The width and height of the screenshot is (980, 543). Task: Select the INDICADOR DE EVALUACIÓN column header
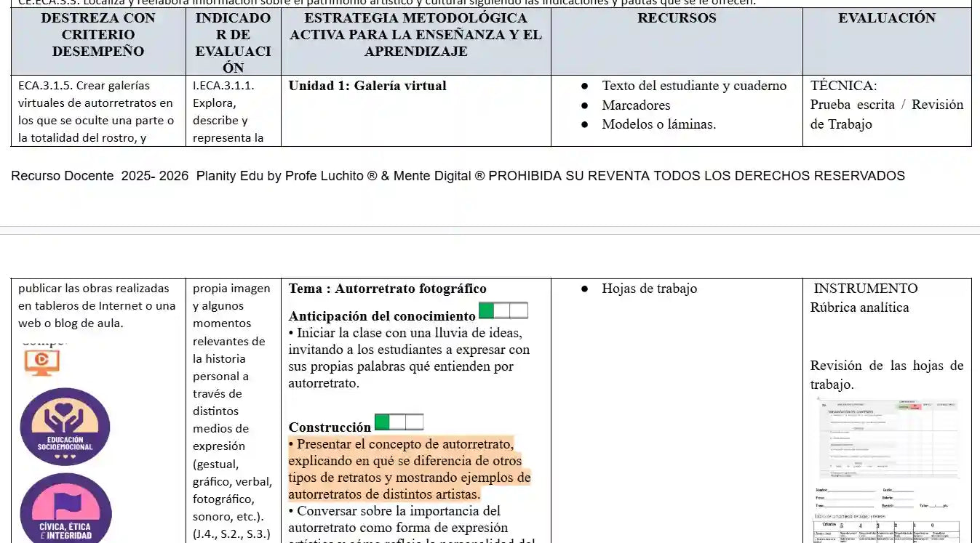click(233, 42)
